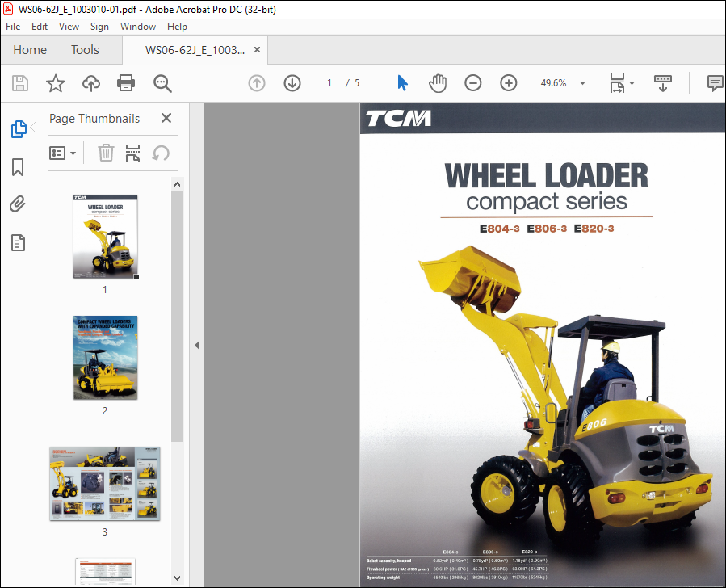Open Page Thumbnails sidebar icon
Viewport: 726px width, 588px height.
point(19,129)
